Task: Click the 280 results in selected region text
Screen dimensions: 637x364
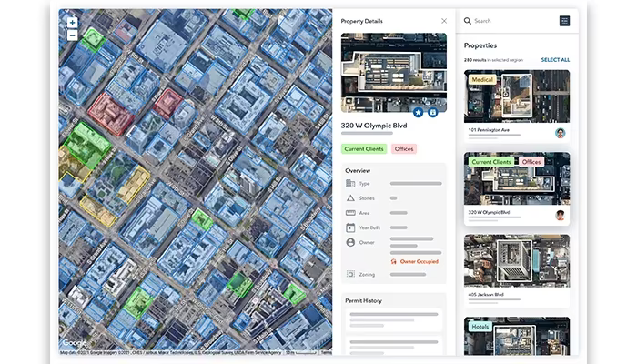Action: (x=493, y=60)
